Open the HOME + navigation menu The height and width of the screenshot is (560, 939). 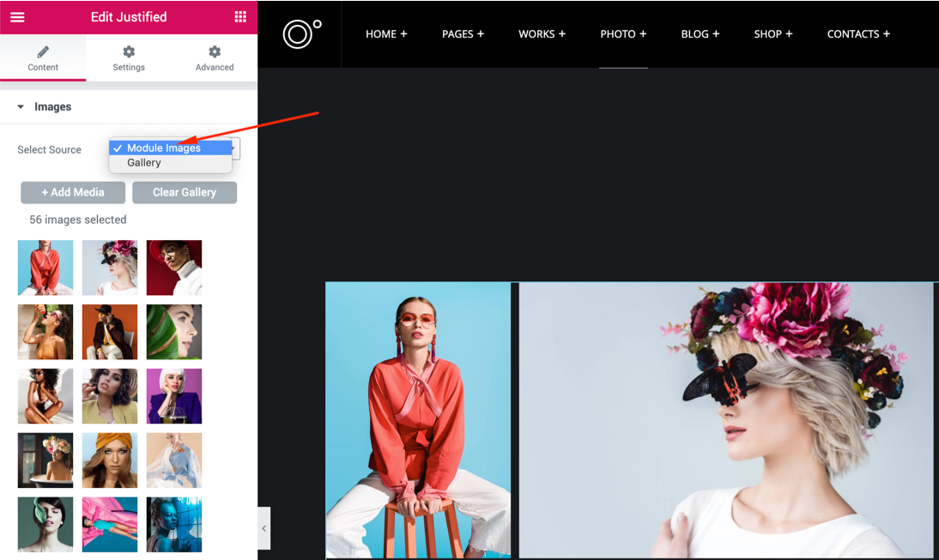point(386,34)
